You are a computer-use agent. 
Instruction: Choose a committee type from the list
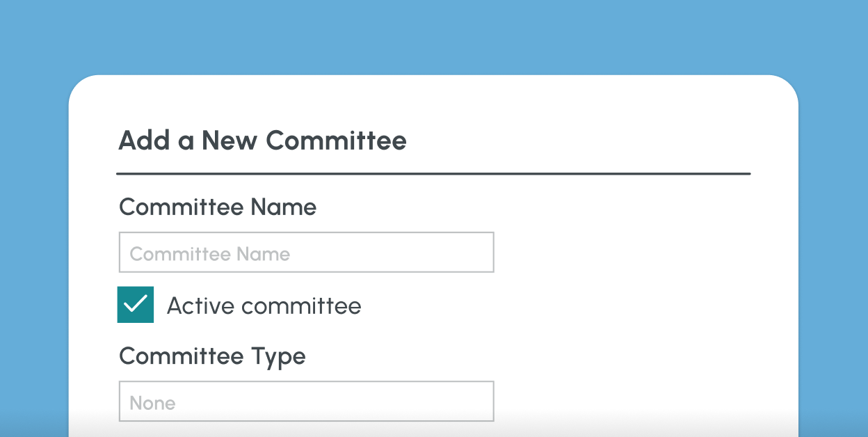pos(306,401)
